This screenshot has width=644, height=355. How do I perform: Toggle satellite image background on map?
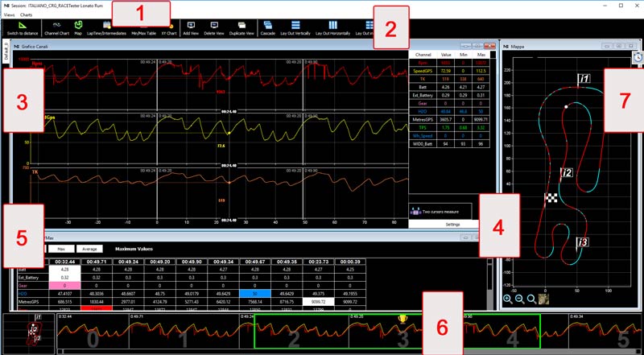click(544, 299)
